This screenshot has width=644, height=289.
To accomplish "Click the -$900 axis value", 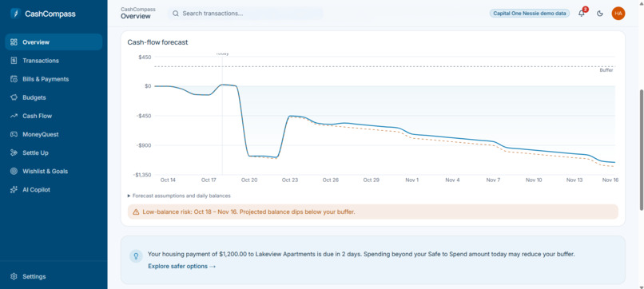I will click(143, 145).
